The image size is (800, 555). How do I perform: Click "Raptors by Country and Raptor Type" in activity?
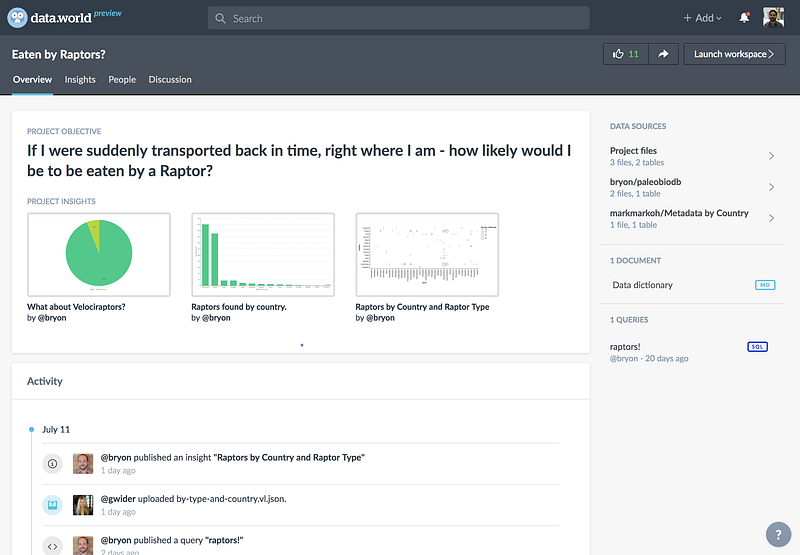pyautogui.click(x=289, y=458)
